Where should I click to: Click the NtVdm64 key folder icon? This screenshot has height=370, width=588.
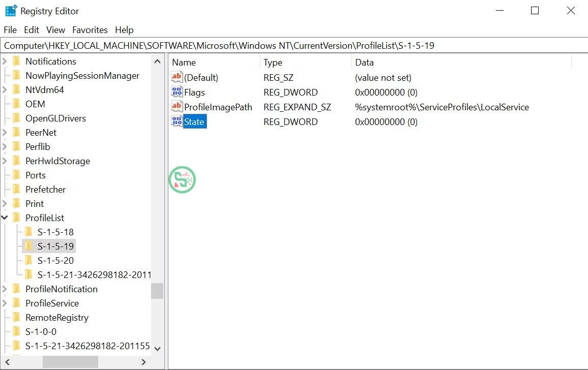click(x=16, y=89)
